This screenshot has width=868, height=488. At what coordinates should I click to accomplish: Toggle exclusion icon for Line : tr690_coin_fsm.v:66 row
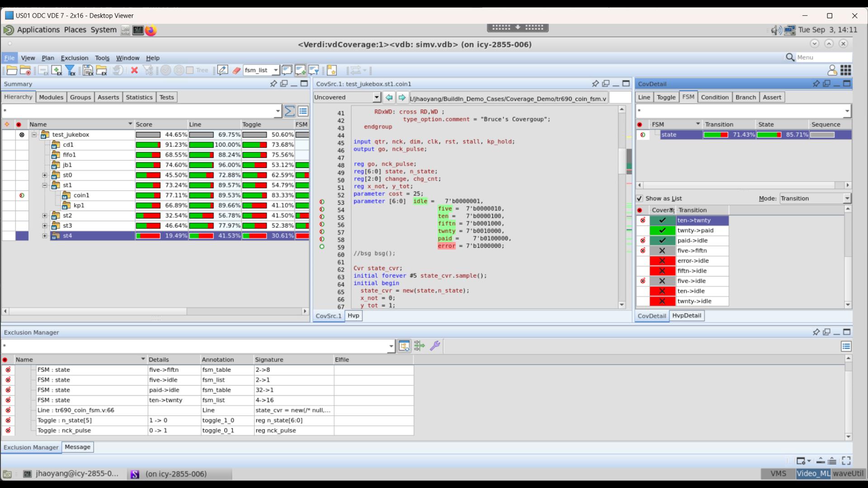click(x=8, y=410)
